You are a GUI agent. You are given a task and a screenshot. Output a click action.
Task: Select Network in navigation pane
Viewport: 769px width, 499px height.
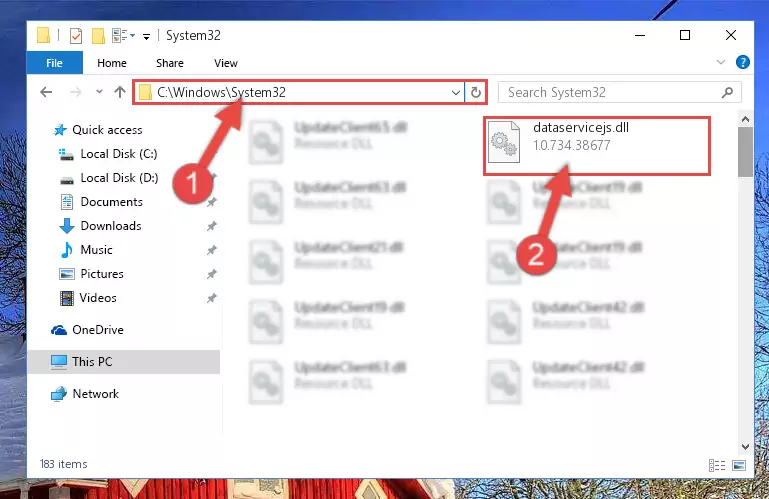(85, 394)
